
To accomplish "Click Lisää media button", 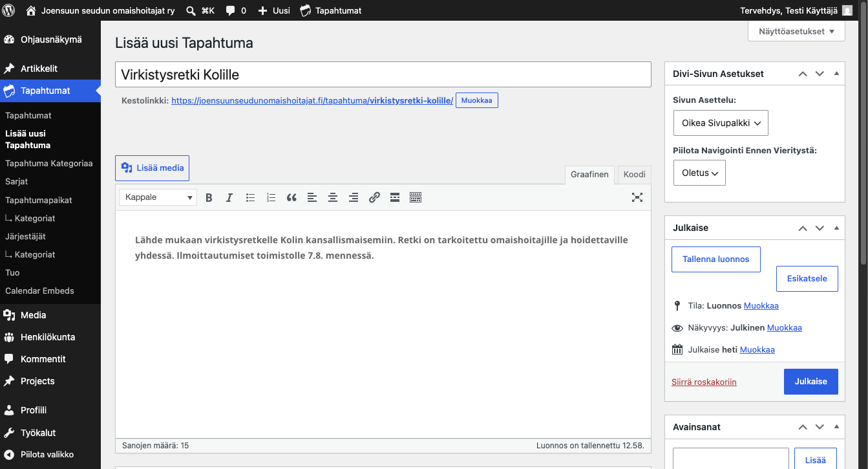I will point(153,168).
